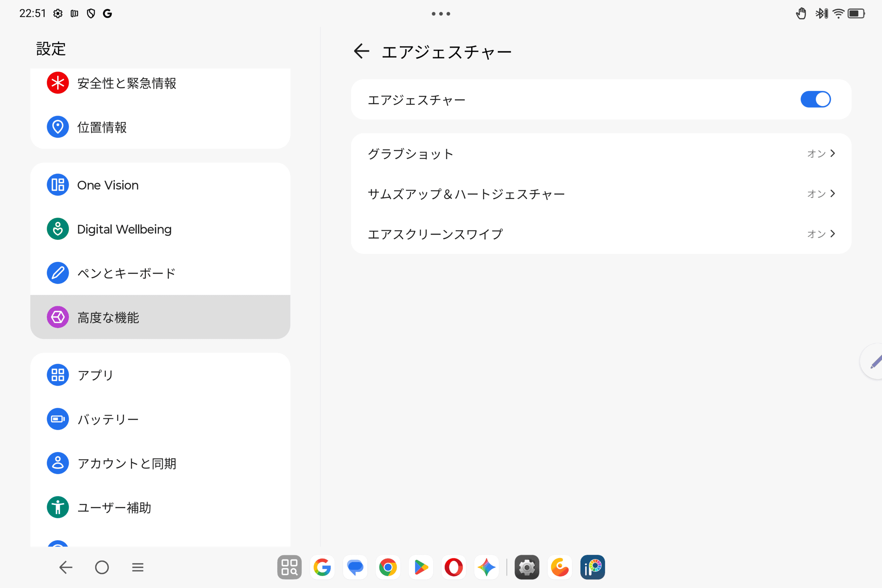Open Play Store from the taskbar
The width and height of the screenshot is (882, 588).
(x=421, y=567)
